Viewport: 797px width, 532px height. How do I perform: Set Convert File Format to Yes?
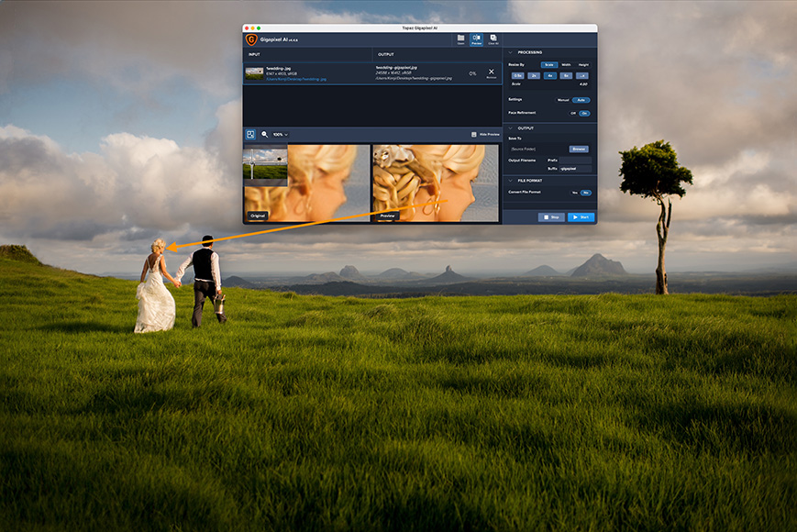(575, 193)
